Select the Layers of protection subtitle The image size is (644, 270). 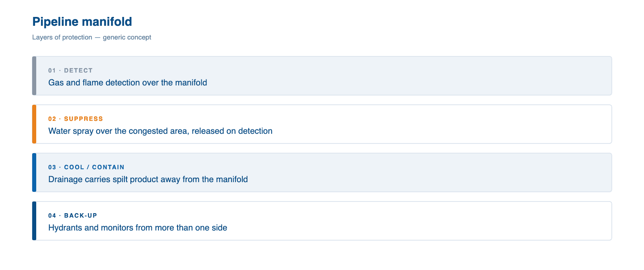[x=92, y=37]
